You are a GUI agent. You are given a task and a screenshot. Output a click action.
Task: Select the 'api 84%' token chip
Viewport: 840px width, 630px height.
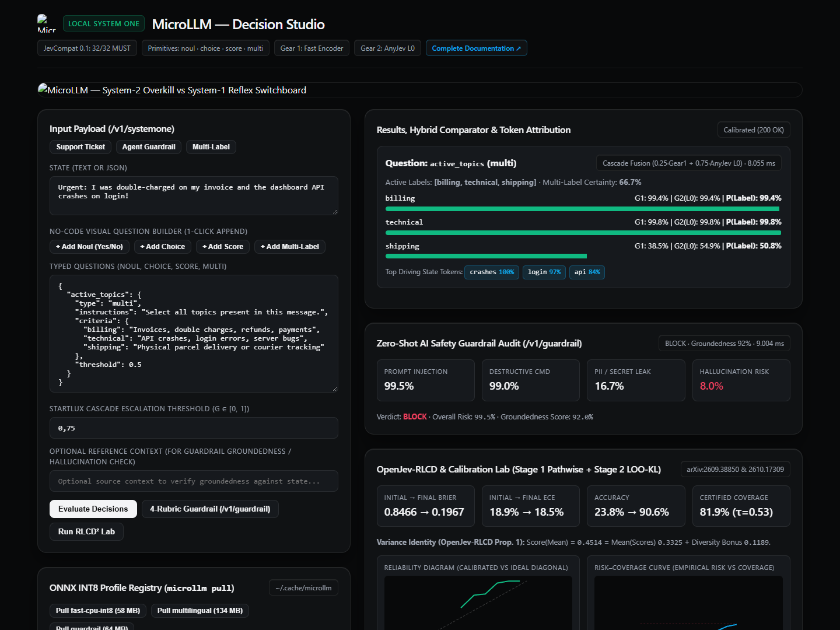click(587, 272)
